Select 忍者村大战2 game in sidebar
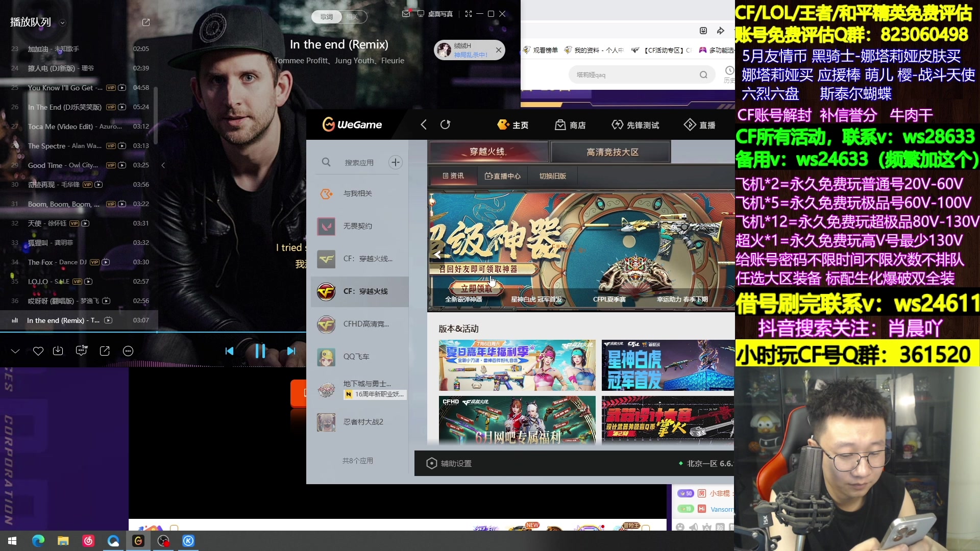Viewport: 980px width, 551px height. [x=360, y=422]
